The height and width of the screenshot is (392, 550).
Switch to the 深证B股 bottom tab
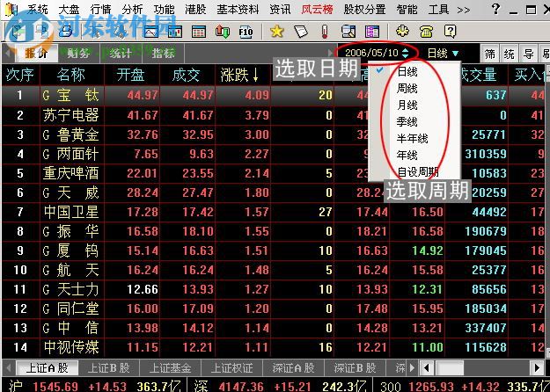(355, 367)
